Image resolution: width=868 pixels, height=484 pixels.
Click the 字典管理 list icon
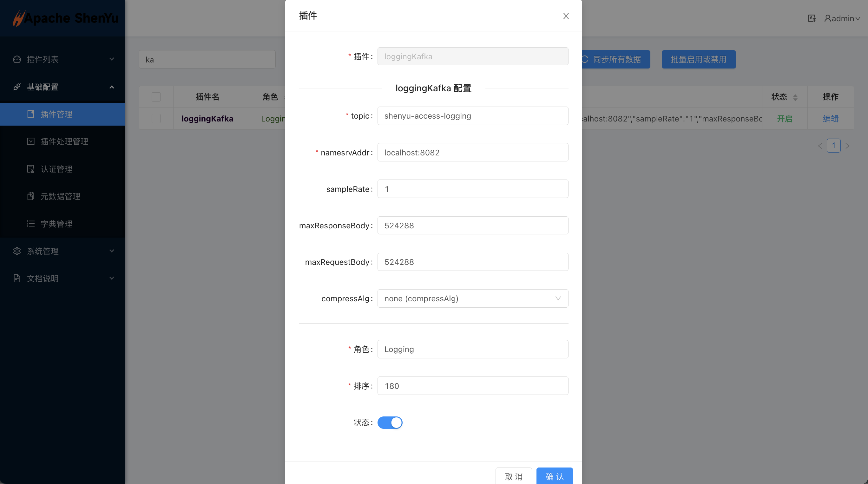[x=31, y=224]
